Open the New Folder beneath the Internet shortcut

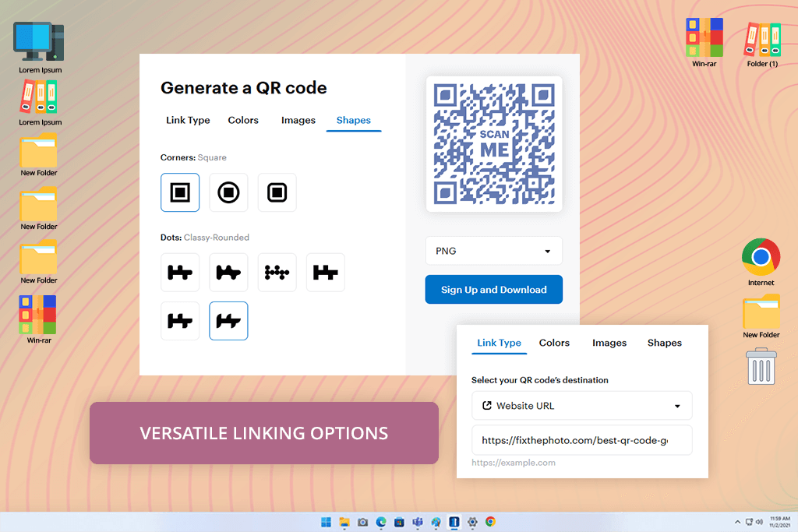click(x=761, y=315)
